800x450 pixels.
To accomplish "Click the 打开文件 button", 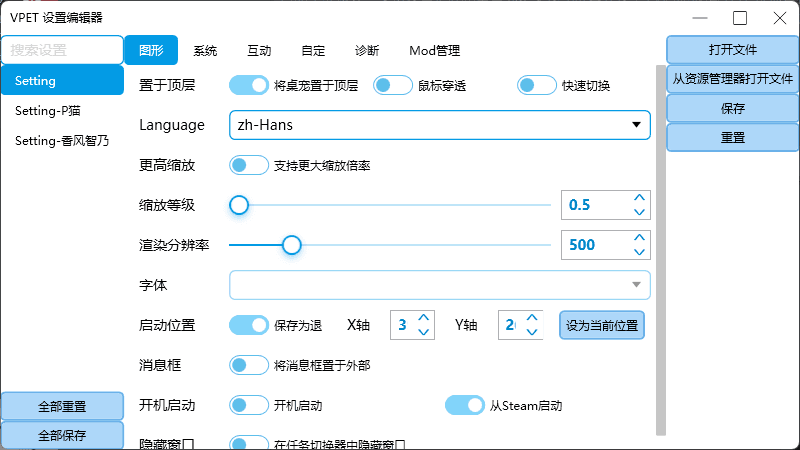I will pos(733,49).
